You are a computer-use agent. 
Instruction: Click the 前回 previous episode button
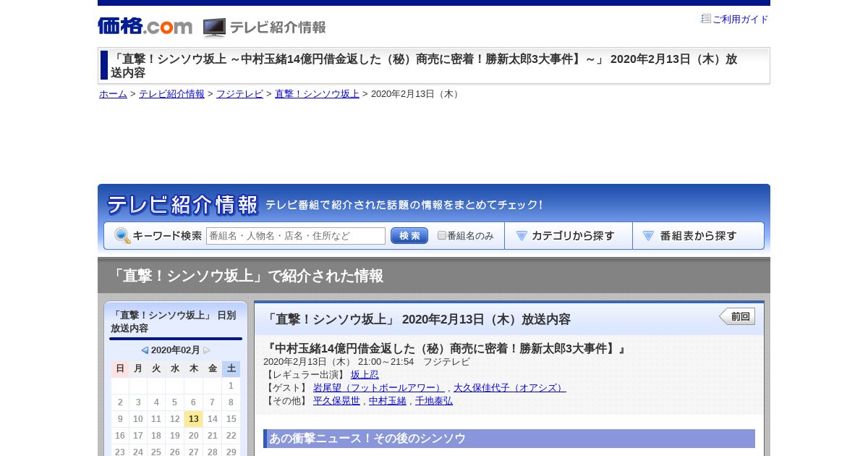(737, 316)
